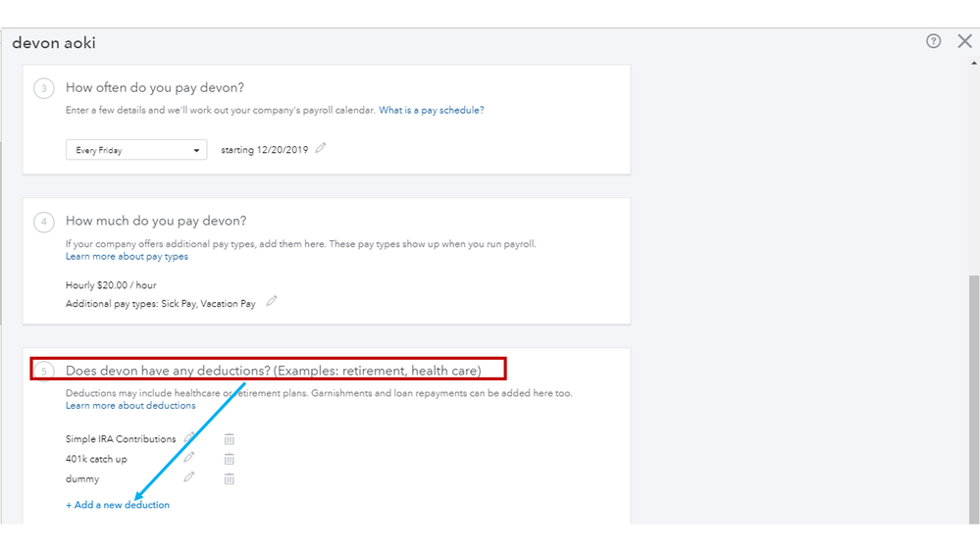
Task: Open the Every Friday pay schedule dropdown
Action: point(136,150)
